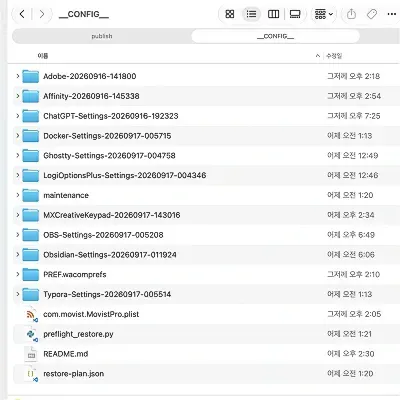Select the __CONFIG__ tab
The image size is (400, 400).
point(275,36)
